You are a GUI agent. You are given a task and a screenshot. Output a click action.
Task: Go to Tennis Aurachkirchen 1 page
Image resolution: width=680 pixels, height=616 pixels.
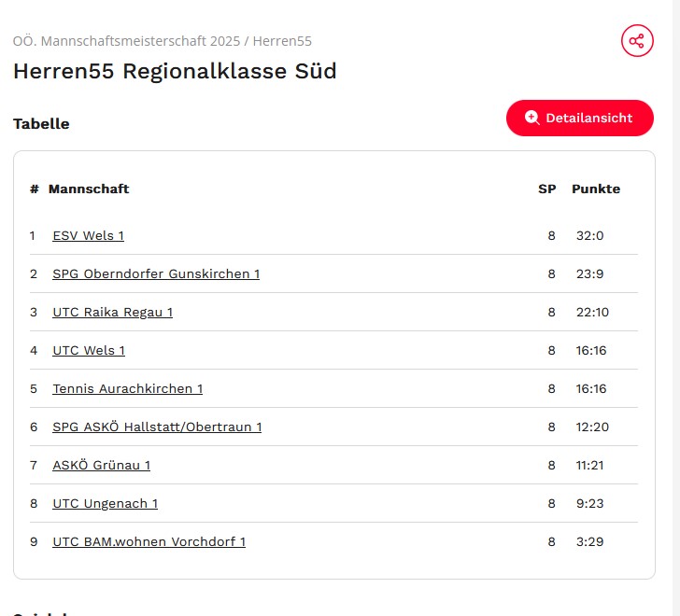tap(127, 388)
